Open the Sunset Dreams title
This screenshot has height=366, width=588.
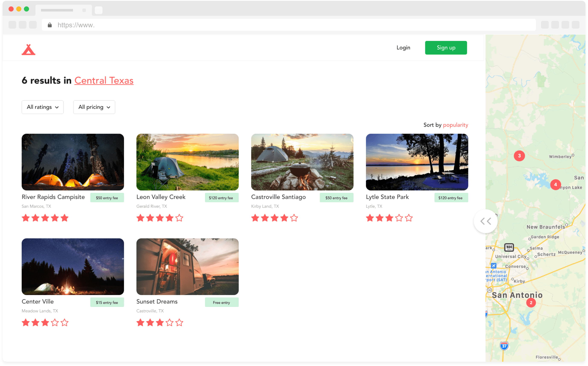point(157,302)
